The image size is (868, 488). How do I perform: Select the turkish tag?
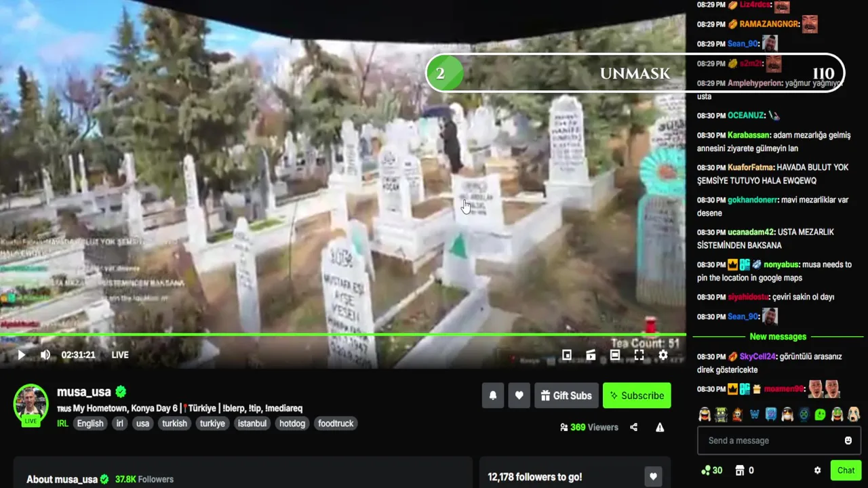coord(174,423)
